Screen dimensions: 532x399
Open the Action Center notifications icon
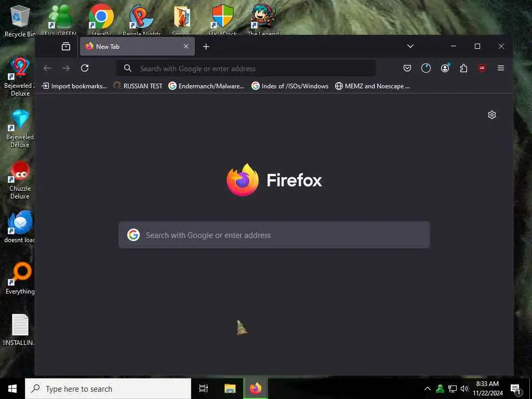(x=516, y=389)
